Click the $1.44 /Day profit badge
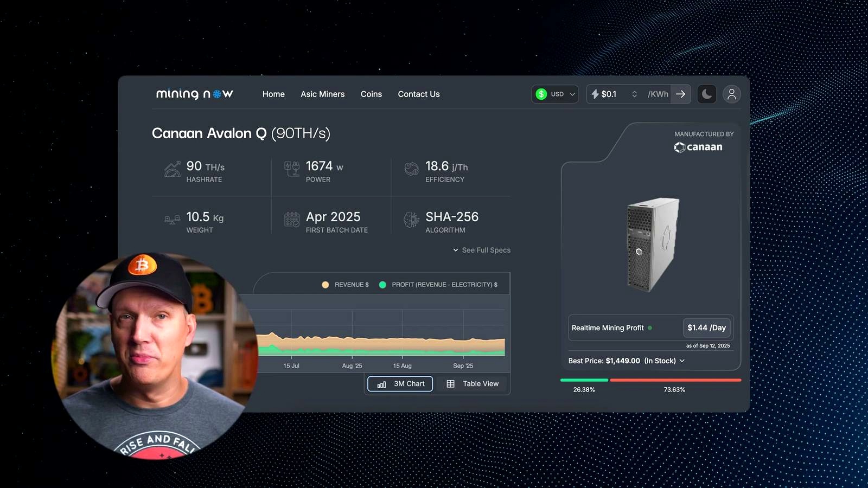This screenshot has width=868, height=488. [x=706, y=328]
